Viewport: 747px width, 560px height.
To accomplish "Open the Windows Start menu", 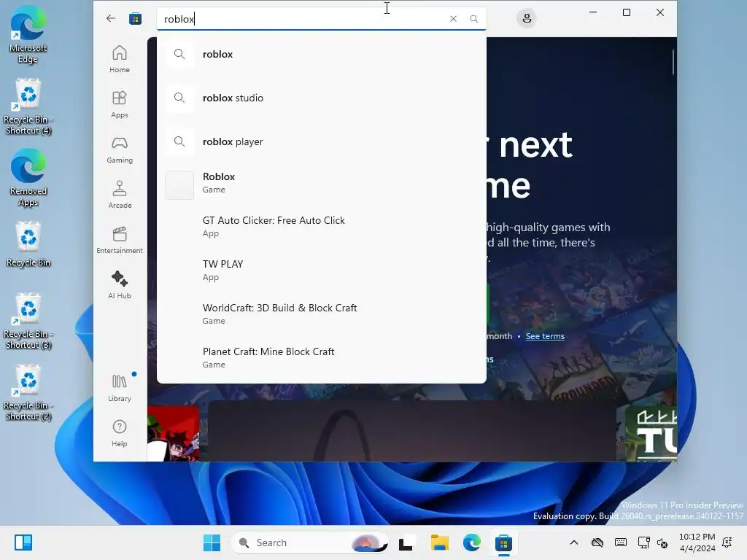I will point(212,542).
